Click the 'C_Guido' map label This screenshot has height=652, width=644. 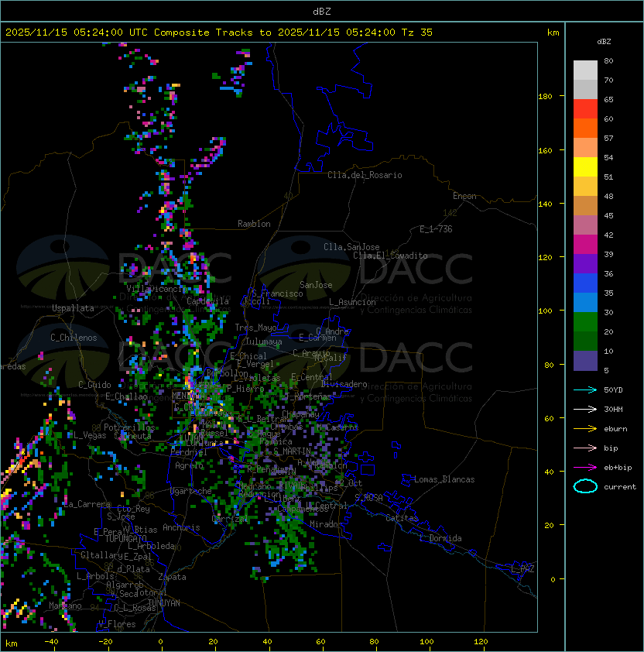pos(94,385)
